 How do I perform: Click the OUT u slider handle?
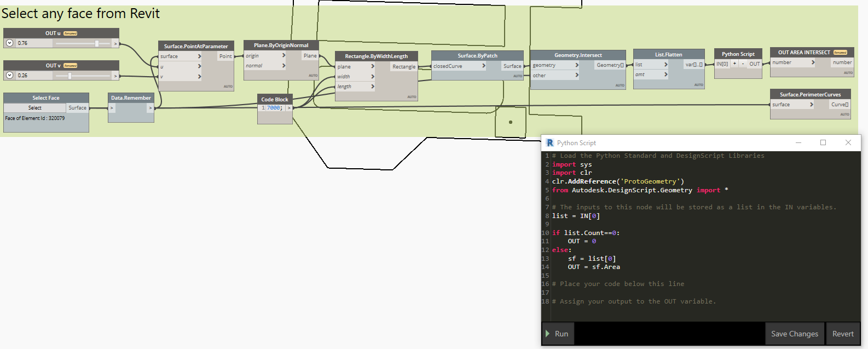(x=97, y=43)
